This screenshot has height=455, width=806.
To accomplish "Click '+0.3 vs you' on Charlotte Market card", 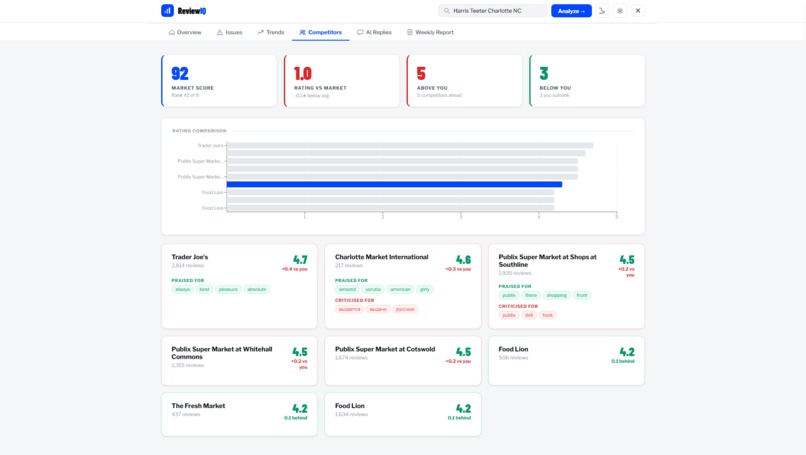I will [x=458, y=269].
